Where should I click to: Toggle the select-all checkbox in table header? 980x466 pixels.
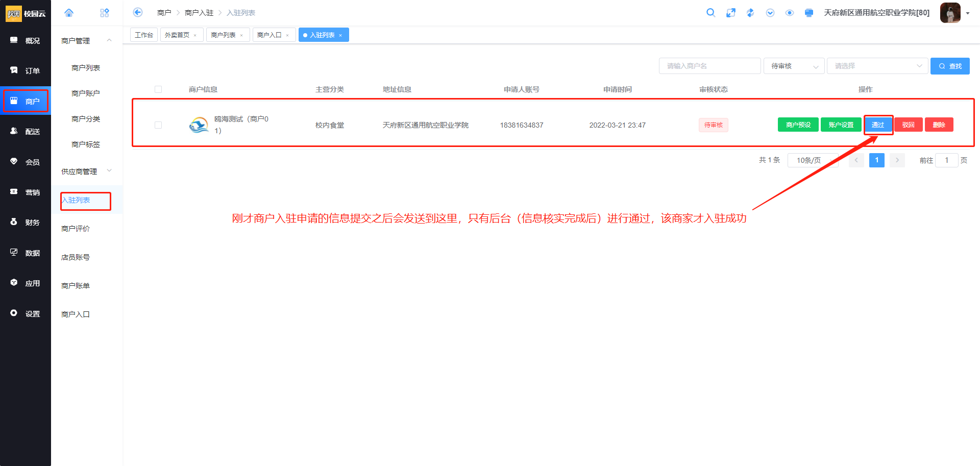point(158,89)
